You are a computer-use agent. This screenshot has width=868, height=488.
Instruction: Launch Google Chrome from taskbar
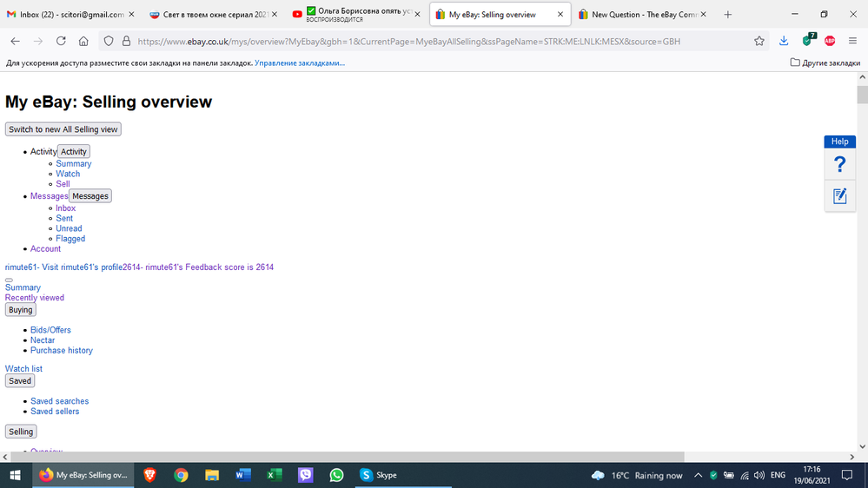181,475
